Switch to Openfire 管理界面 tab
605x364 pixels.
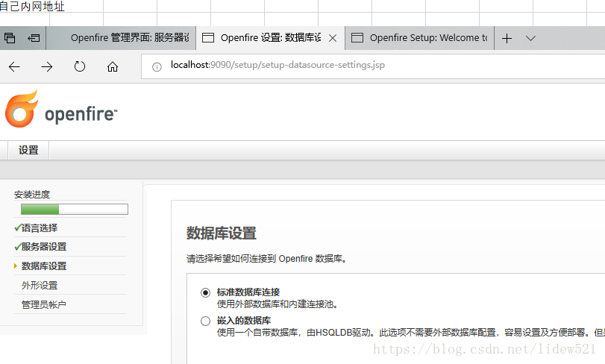tap(121, 38)
